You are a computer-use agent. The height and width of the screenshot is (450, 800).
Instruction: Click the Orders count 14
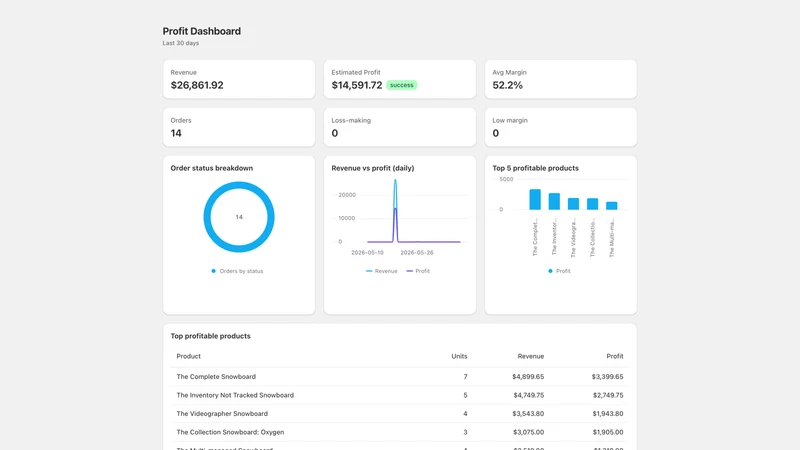pyautogui.click(x=176, y=133)
